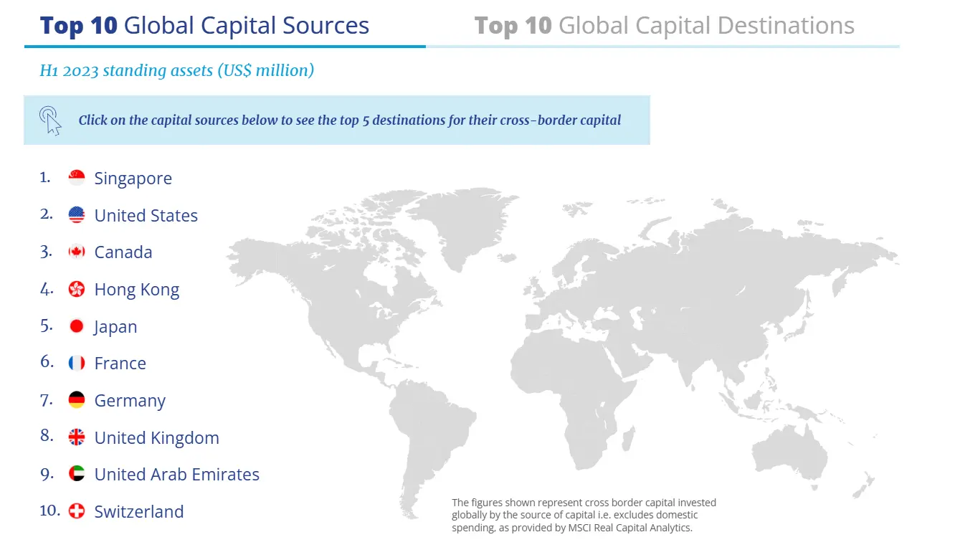This screenshot has width=955, height=560.
Task: Click the United Arab Emirates flag icon
Action: point(77,474)
